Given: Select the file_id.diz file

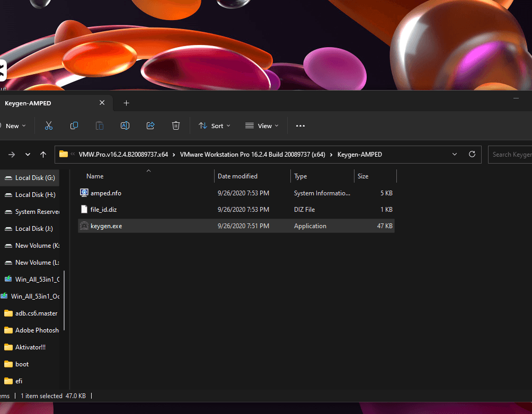Looking at the screenshot, I should (236, 210).
